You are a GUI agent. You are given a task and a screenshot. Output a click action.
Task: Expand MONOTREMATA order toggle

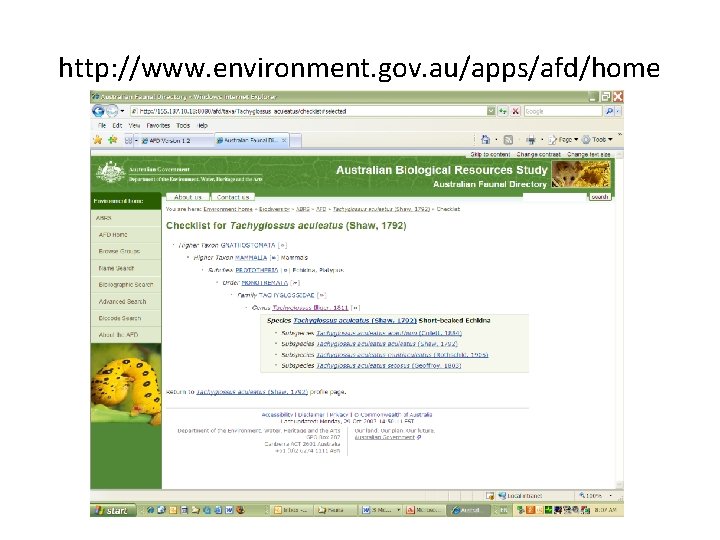[x=295, y=283]
